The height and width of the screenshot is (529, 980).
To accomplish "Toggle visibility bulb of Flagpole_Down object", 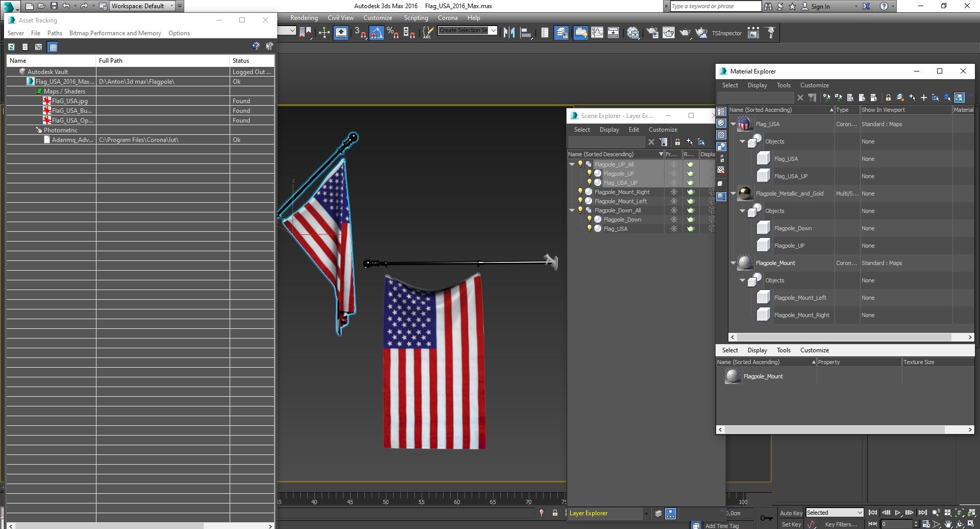I will pyautogui.click(x=590, y=220).
